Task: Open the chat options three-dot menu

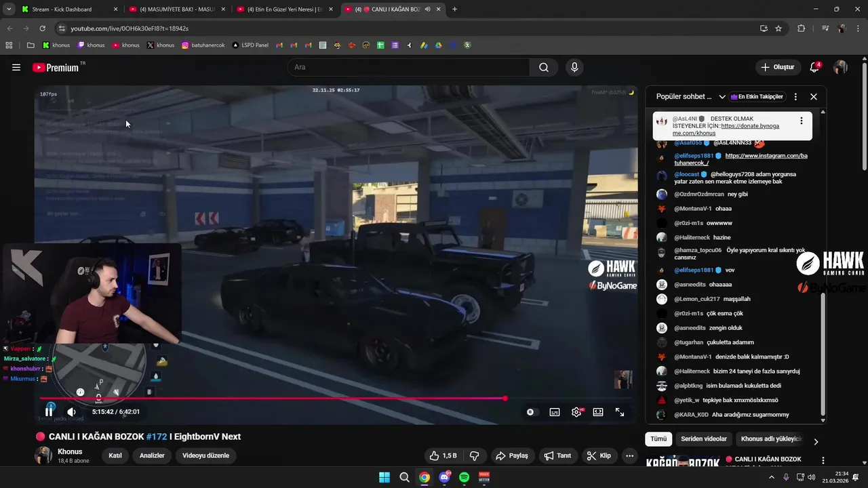Action: 795,96
